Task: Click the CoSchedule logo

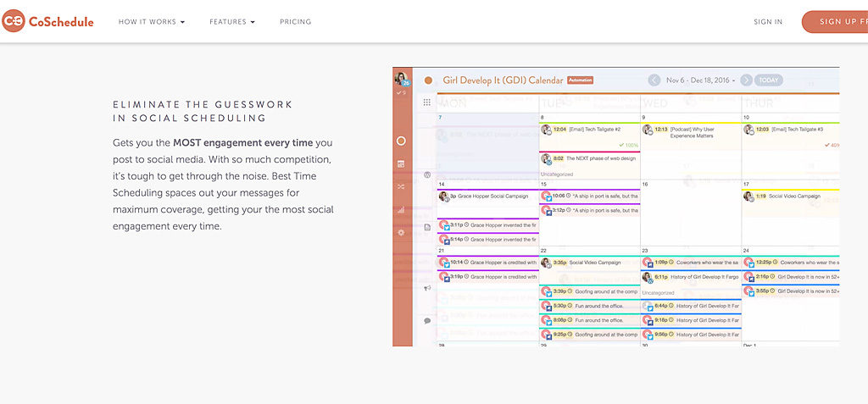Action: click(x=47, y=21)
